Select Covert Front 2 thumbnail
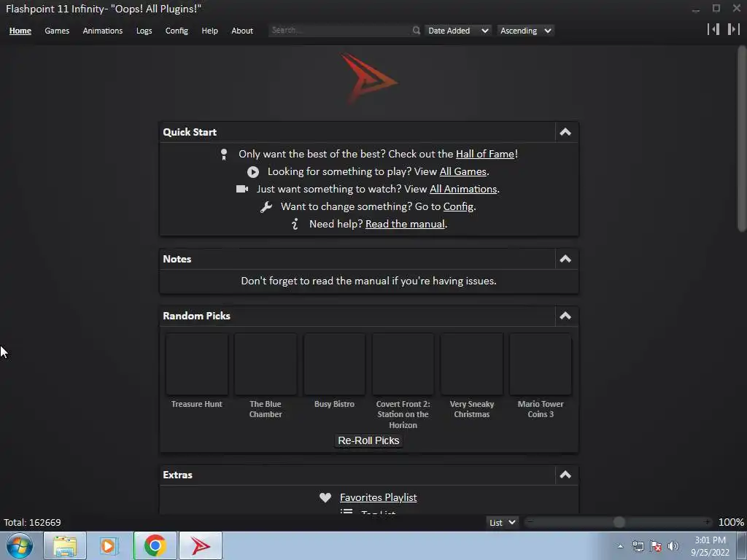 (403, 365)
